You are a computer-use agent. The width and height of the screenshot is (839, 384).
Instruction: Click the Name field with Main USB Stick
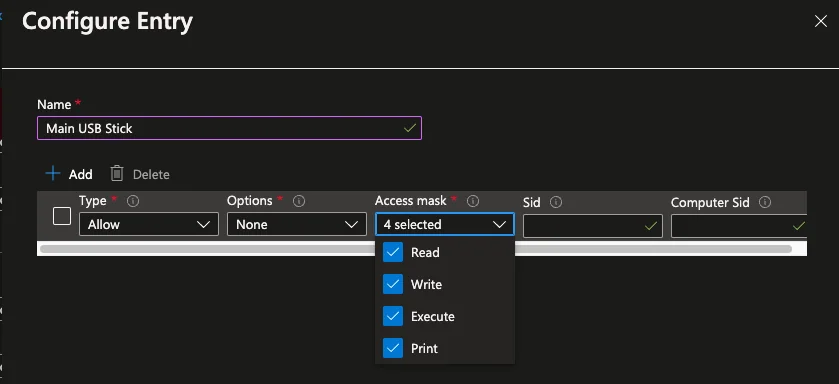(x=229, y=128)
